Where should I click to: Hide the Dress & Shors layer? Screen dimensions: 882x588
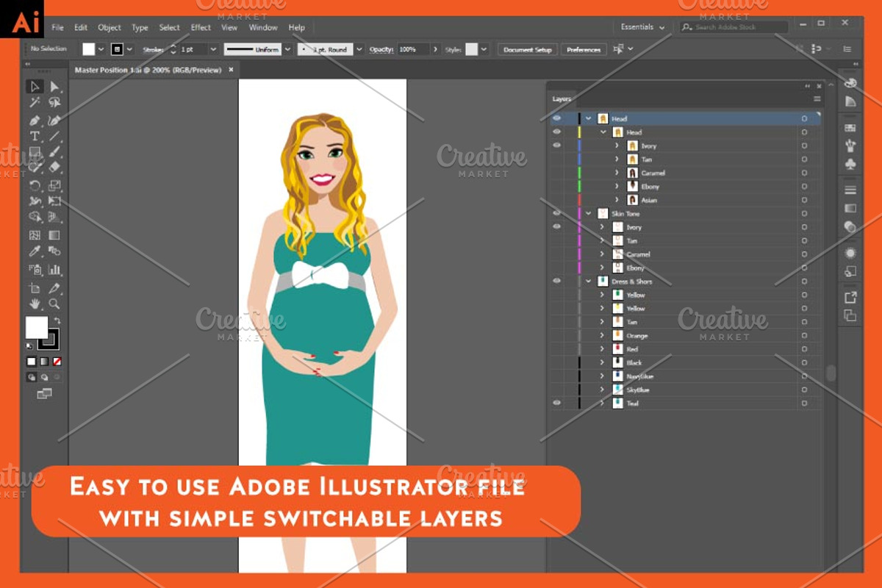pyautogui.click(x=556, y=281)
